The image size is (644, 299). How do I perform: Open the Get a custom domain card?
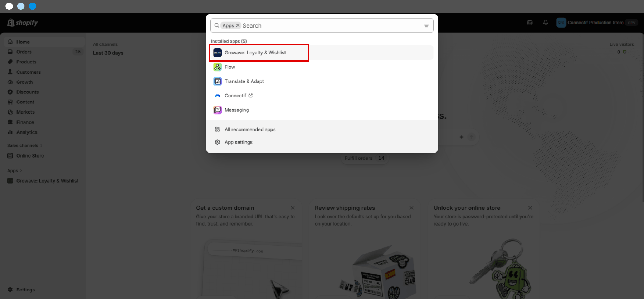tap(246, 250)
